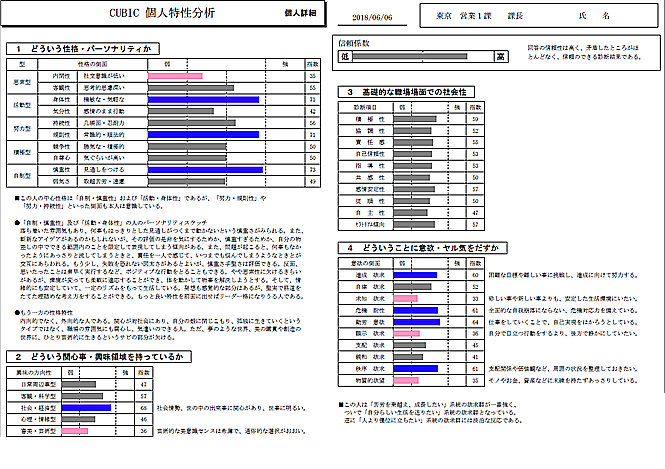Click the blue bar in the 身体性 row
This screenshot has width=665, height=469.
coord(204,100)
